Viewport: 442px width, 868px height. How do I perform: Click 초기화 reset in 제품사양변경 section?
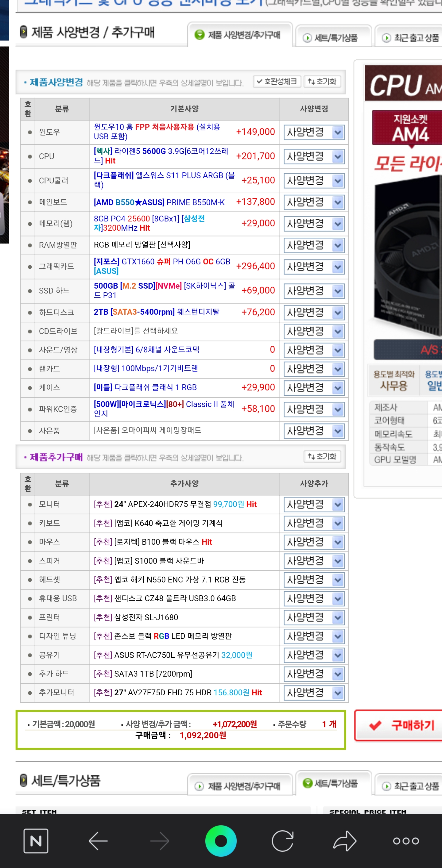point(322,82)
